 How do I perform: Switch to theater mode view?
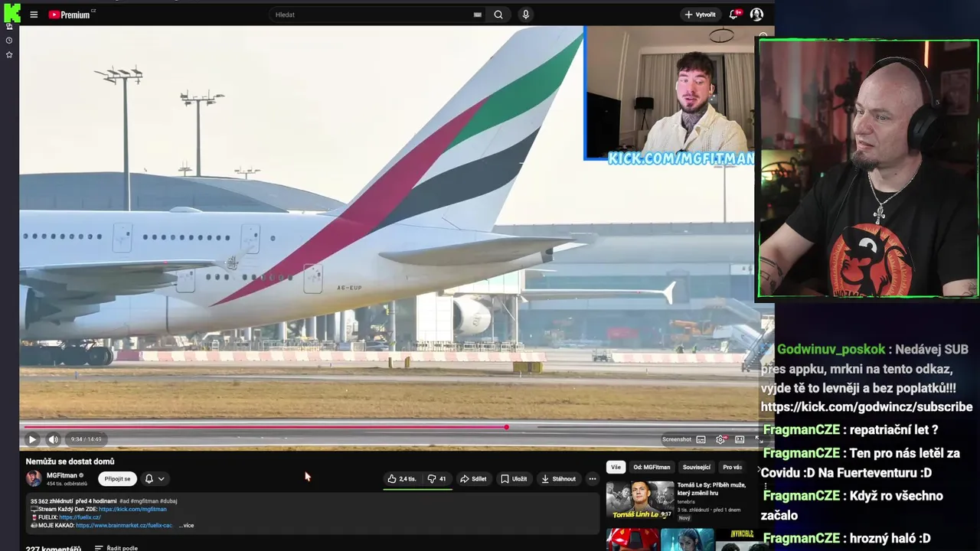coord(740,439)
